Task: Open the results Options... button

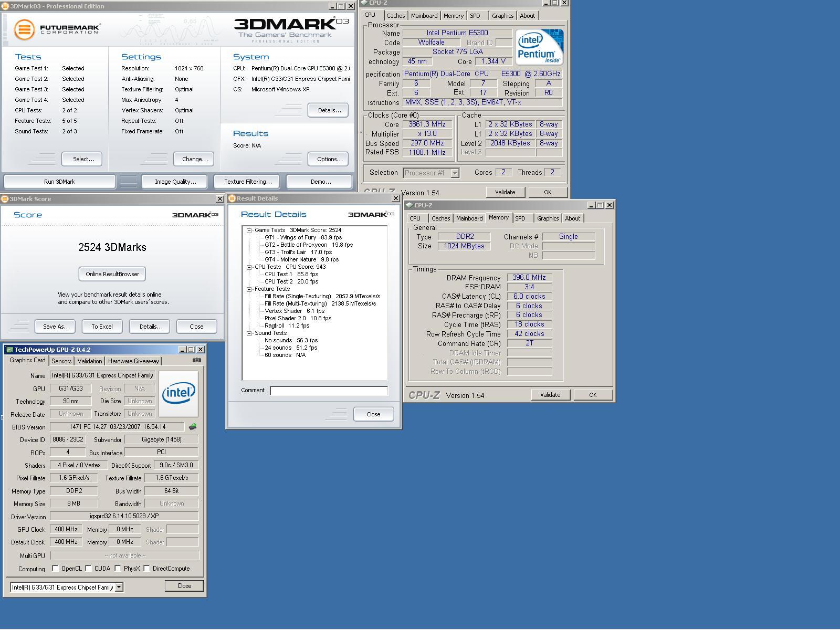Action: [328, 159]
